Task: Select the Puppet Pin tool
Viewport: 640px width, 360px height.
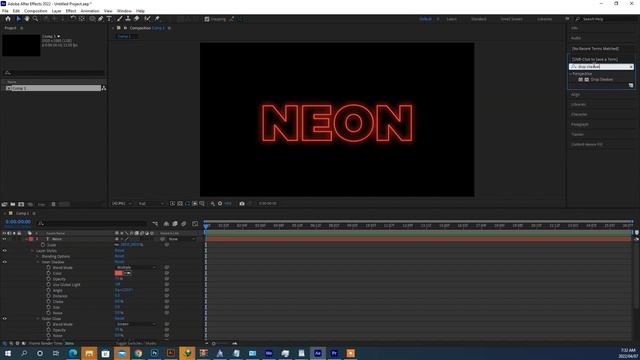Action: click(x=157, y=19)
